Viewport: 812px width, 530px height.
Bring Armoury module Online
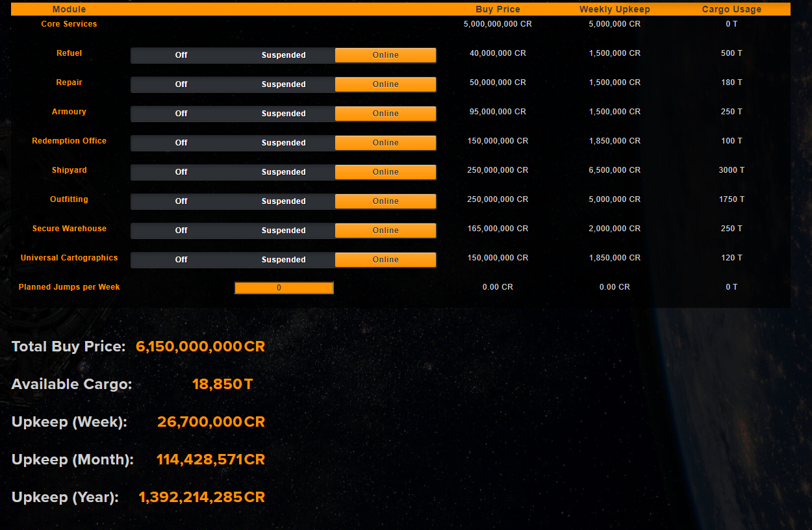click(x=385, y=114)
